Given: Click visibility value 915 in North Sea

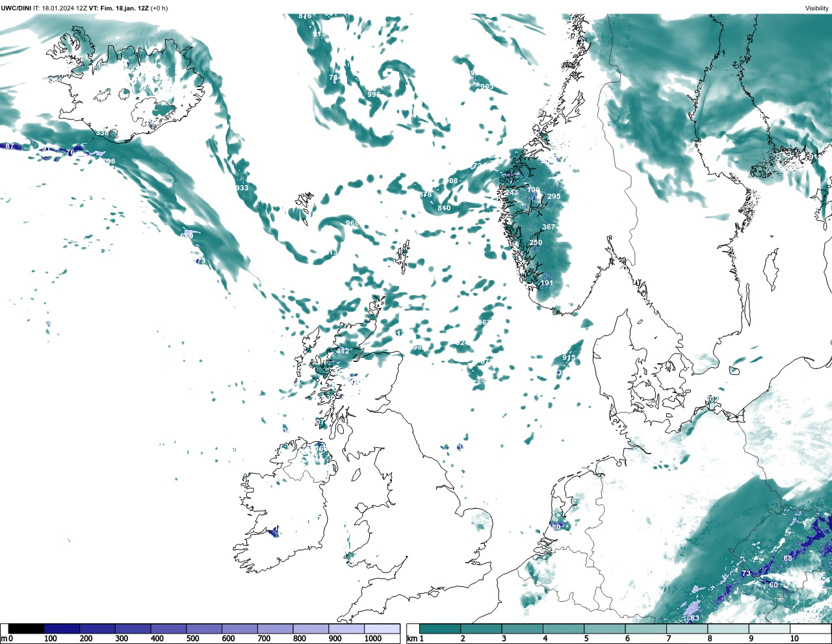Looking at the screenshot, I should pyautogui.click(x=569, y=357).
